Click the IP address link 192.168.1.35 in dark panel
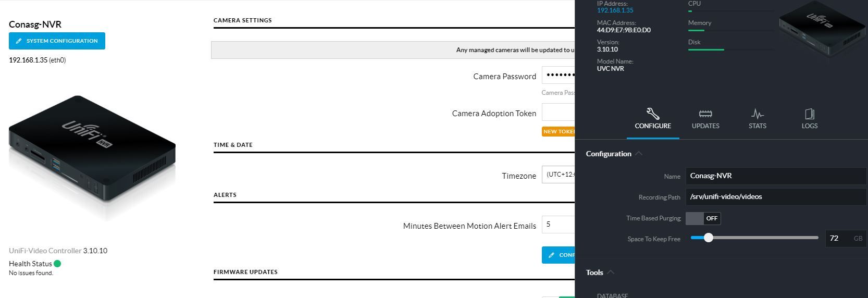The image size is (868, 298). (615, 10)
